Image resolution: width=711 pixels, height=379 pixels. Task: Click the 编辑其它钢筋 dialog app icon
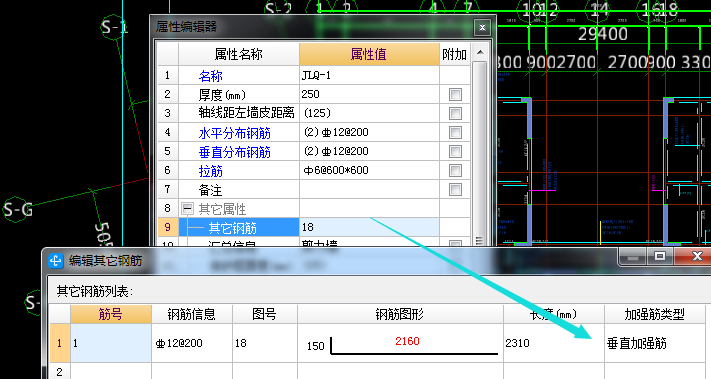pyautogui.click(x=56, y=261)
